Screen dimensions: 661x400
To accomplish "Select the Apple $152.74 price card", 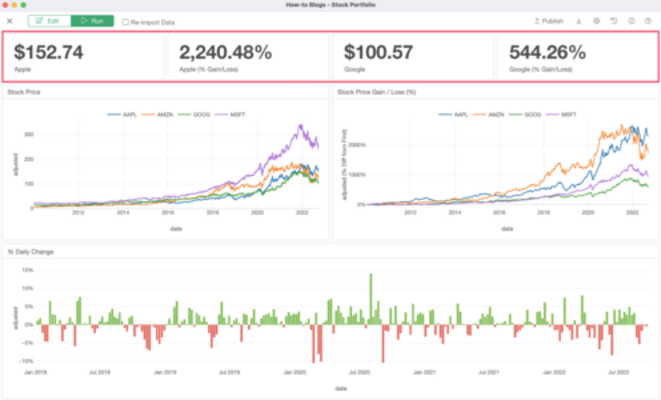I will (x=84, y=56).
